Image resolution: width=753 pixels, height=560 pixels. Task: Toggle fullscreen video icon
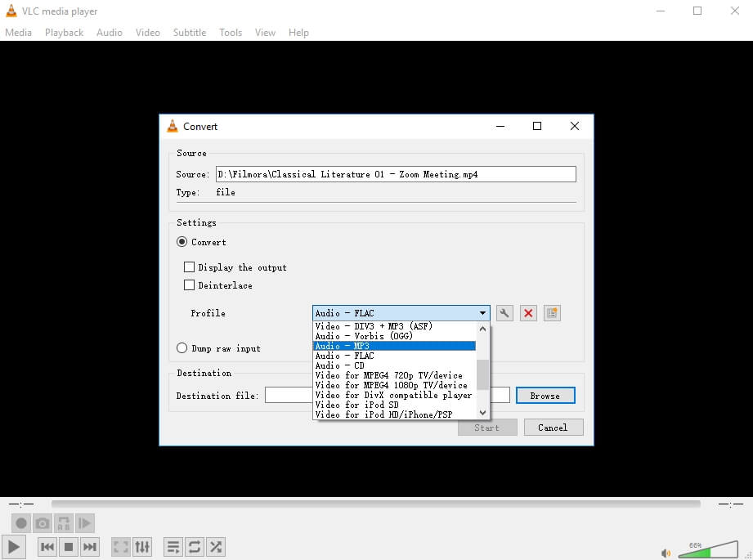tap(121, 547)
